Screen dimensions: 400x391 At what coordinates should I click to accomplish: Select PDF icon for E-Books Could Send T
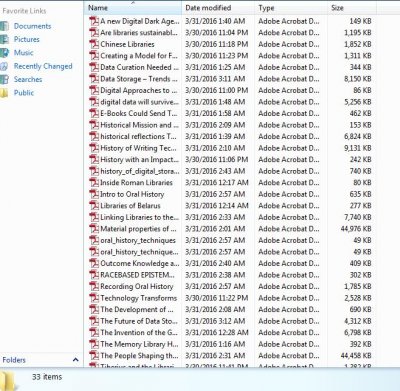point(94,113)
